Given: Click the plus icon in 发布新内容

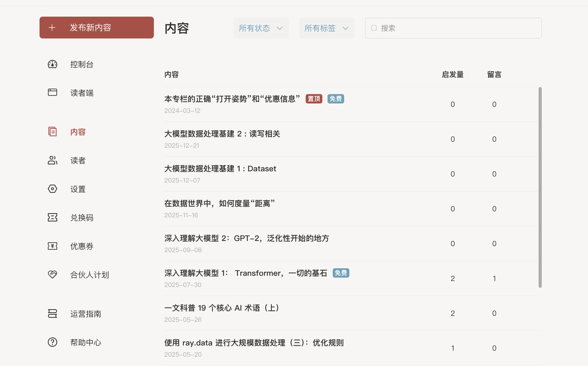Looking at the screenshot, I should 52,28.
